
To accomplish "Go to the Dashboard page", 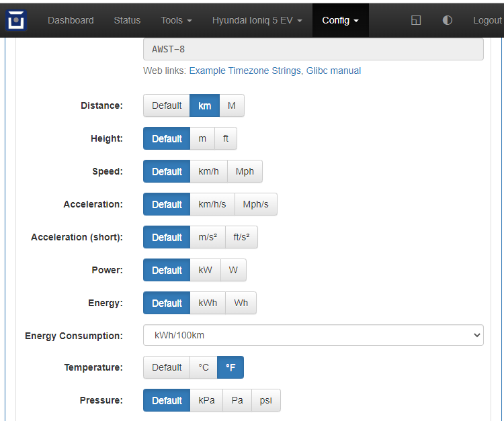I will coord(71,20).
